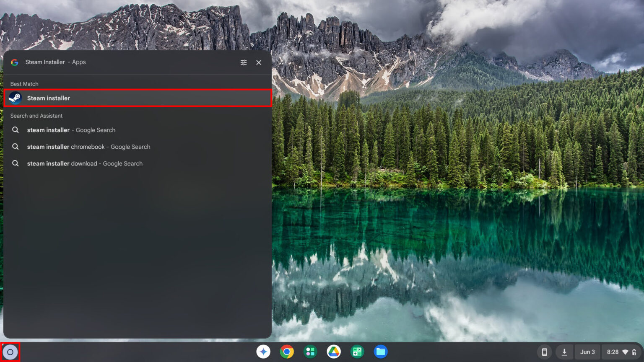Open Google Drive from the shelf
This screenshot has height=362, width=644.
pyautogui.click(x=334, y=352)
